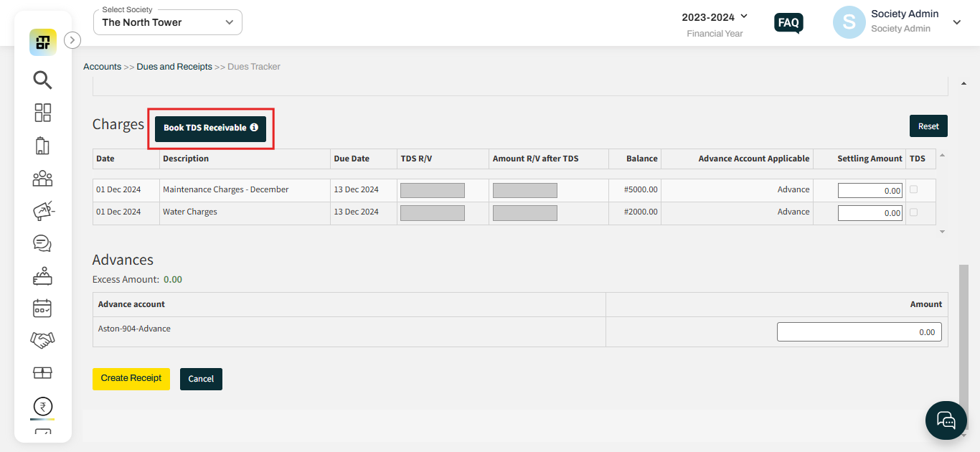
Task: Select the calendar bookings icon in sidebar
Action: (42, 308)
